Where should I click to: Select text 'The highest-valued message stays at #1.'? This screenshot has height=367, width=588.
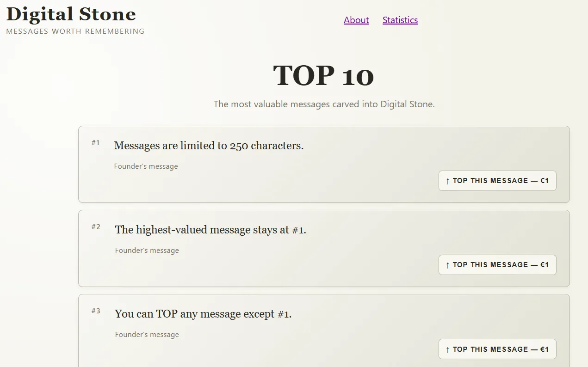point(210,230)
